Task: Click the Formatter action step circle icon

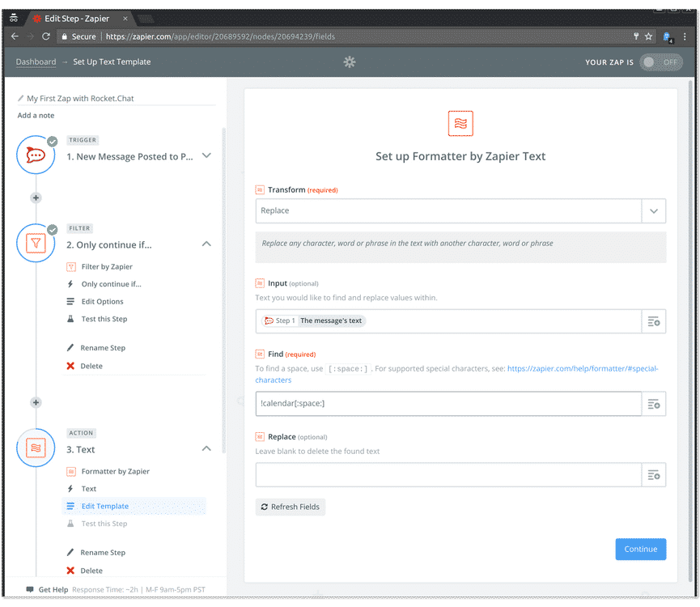Action: [36, 448]
